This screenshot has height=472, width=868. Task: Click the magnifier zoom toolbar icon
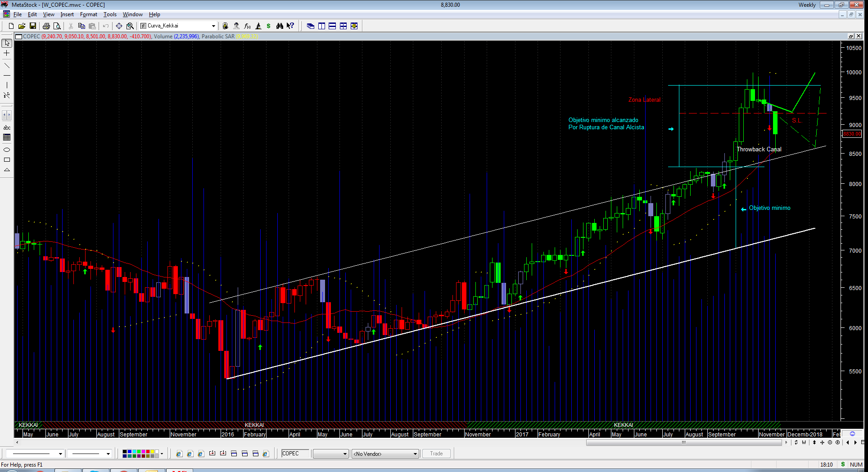click(x=130, y=26)
